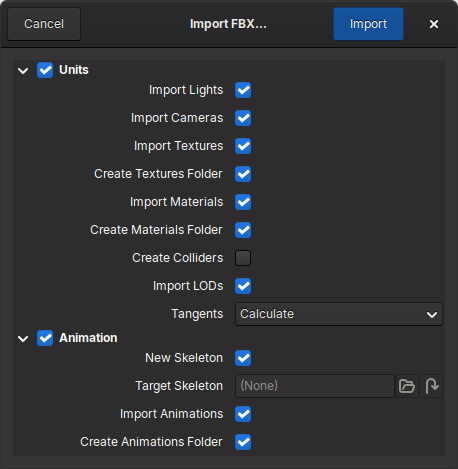Click the Target Skeleton arrow icon
This screenshot has height=469, width=458.
pyautogui.click(x=432, y=386)
